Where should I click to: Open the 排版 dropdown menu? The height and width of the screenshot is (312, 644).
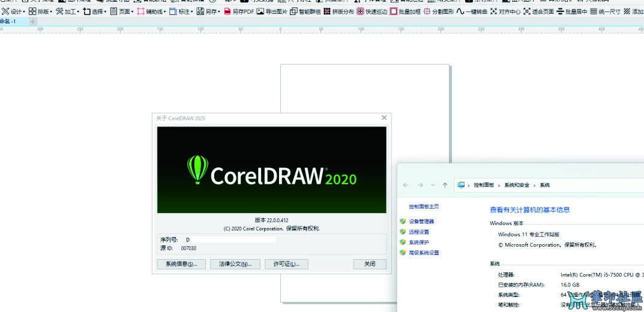(40, 11)
